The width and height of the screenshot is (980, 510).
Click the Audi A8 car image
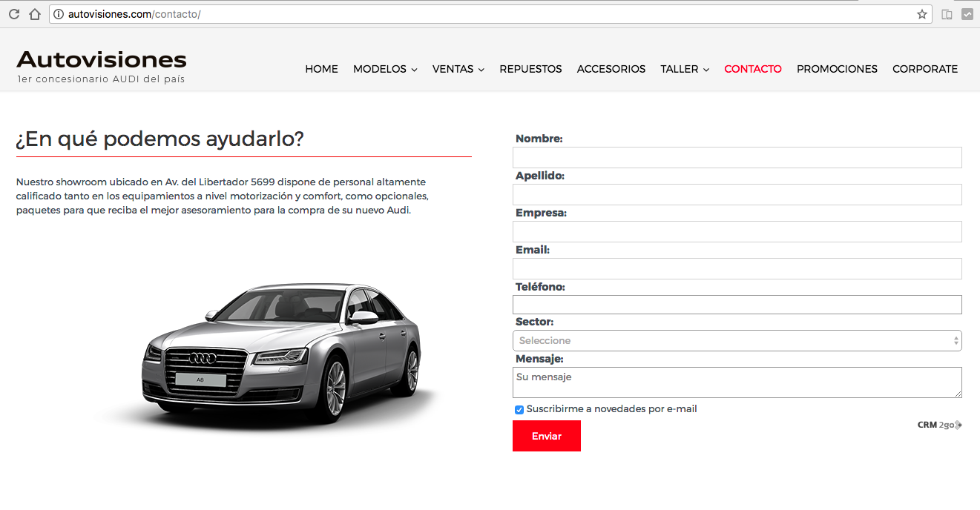282,352
